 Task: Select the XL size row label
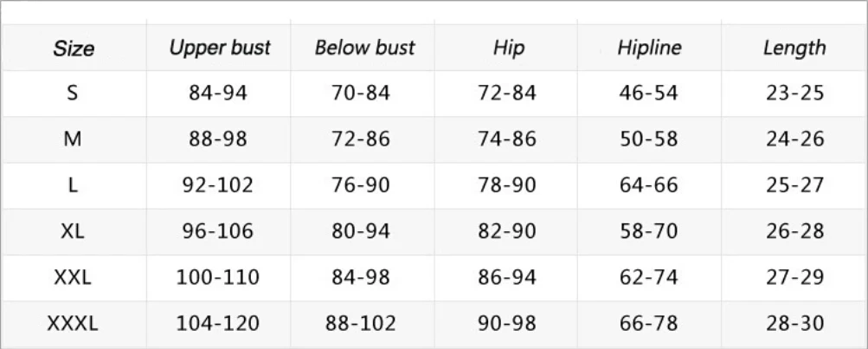click(73, 230)
